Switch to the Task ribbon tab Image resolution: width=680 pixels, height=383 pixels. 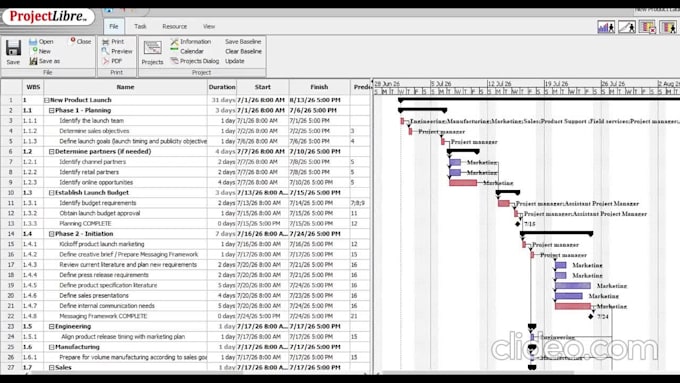(140, 26)
